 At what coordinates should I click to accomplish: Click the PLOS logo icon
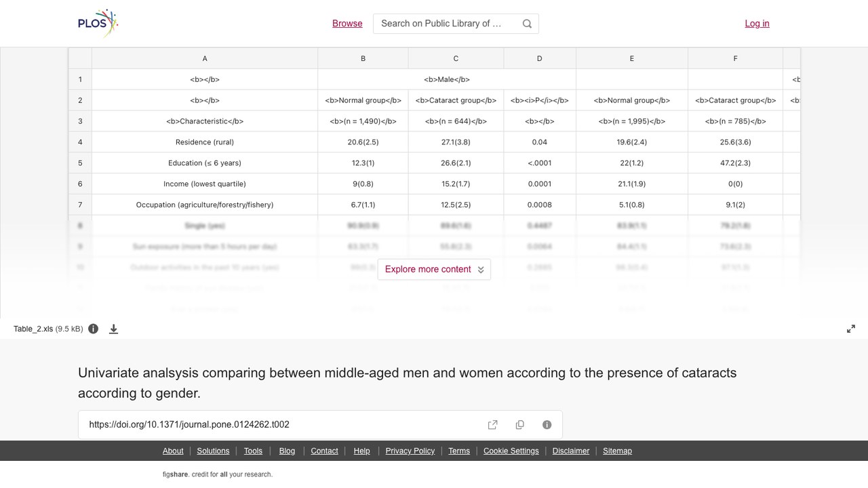(x=98, y=23)
